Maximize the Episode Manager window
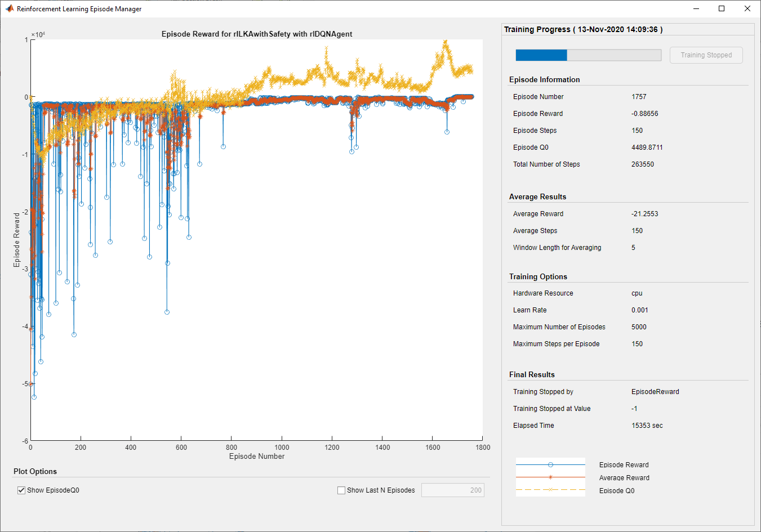The width and height of the screenshot is (761, 532). tap(722, 8)
